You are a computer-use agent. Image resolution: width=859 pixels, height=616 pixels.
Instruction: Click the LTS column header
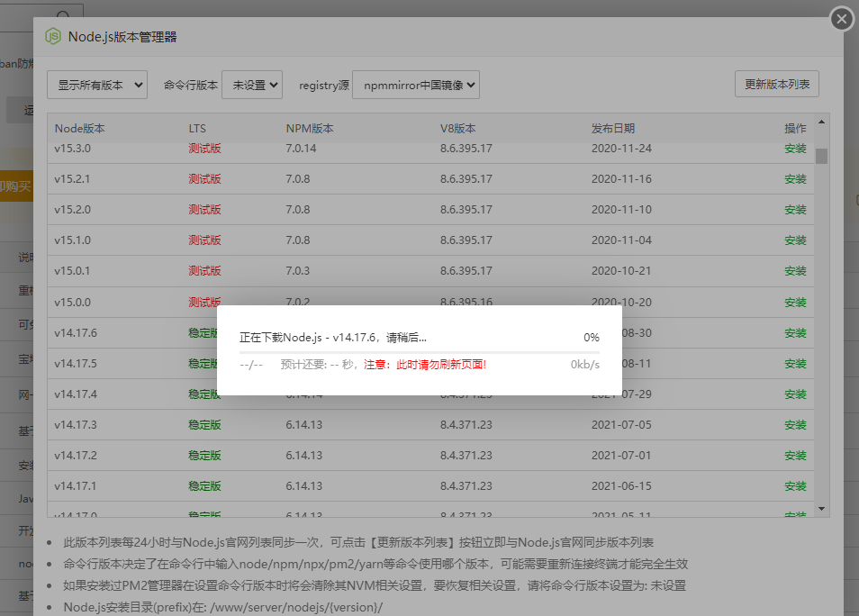(x=197, y=129)
